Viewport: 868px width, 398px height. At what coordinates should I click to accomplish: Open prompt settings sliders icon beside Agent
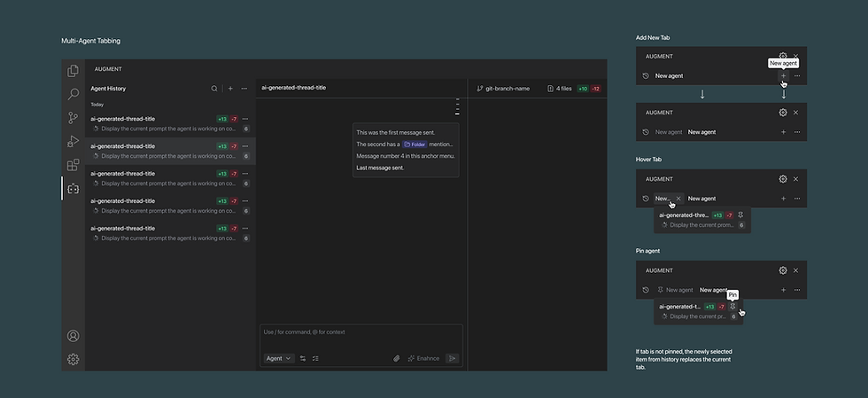tap(303, 359)
